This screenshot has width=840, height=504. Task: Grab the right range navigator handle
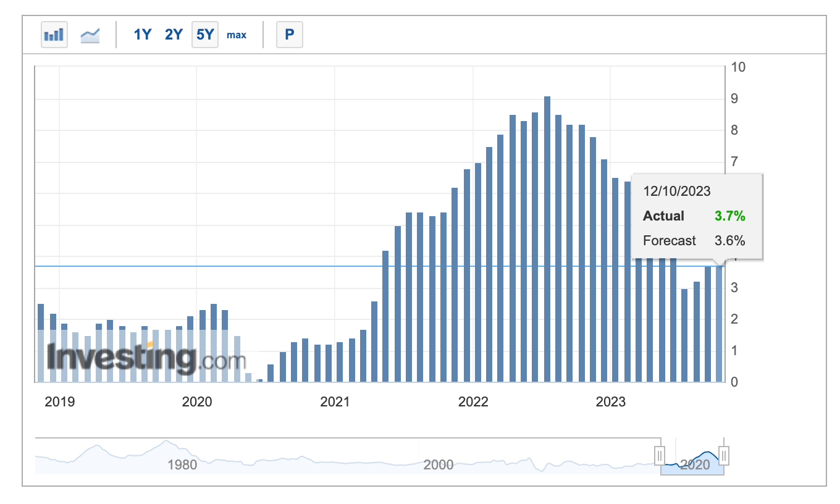click(724, 456)
